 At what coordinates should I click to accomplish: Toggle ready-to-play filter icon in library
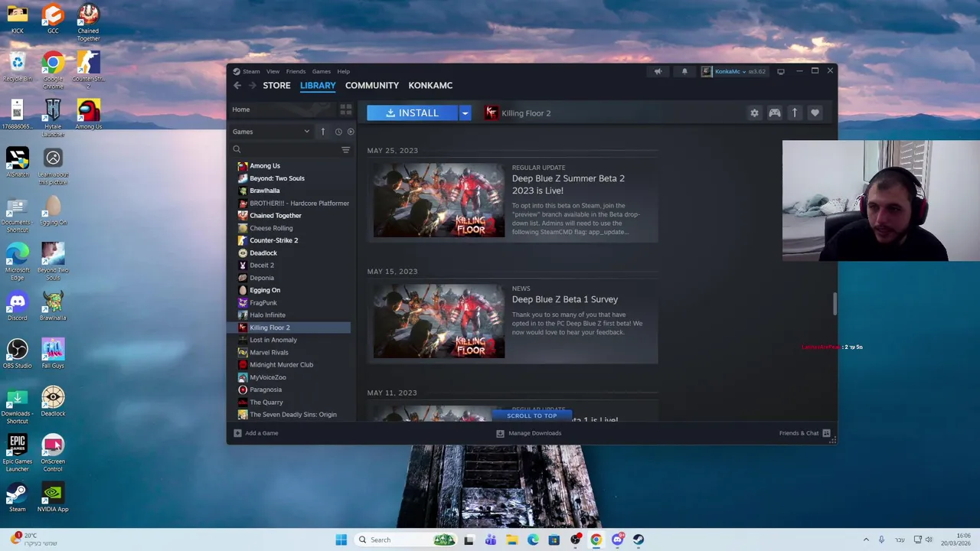click(x=351, y=132)
